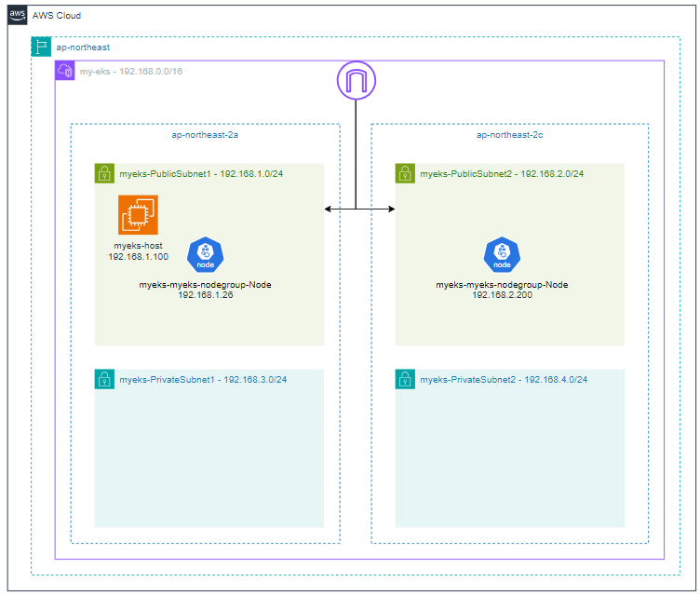Select the myeks-PublicSubnet2 lock icon

click(x=405, y=173)
